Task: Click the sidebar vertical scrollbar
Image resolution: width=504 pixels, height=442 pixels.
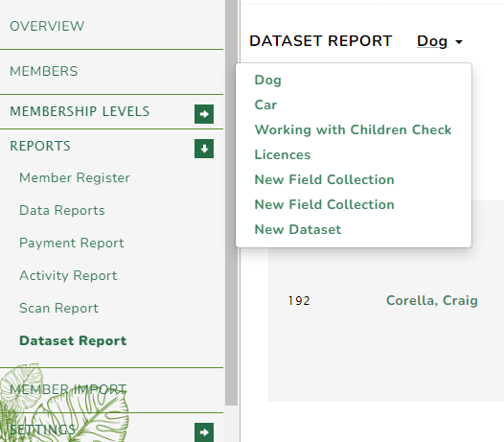Action: click(231, 202)
